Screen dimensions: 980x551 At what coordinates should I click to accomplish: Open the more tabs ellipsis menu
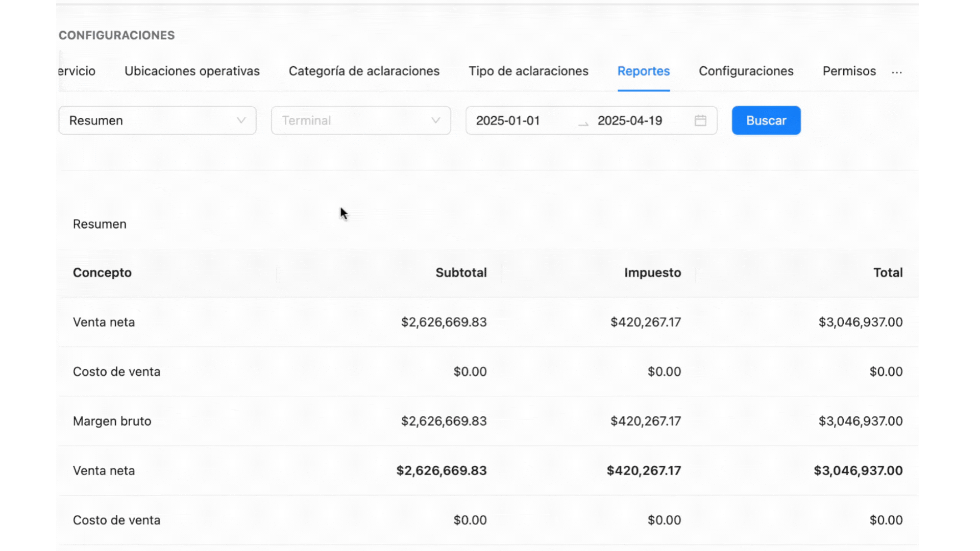(897, 72)
